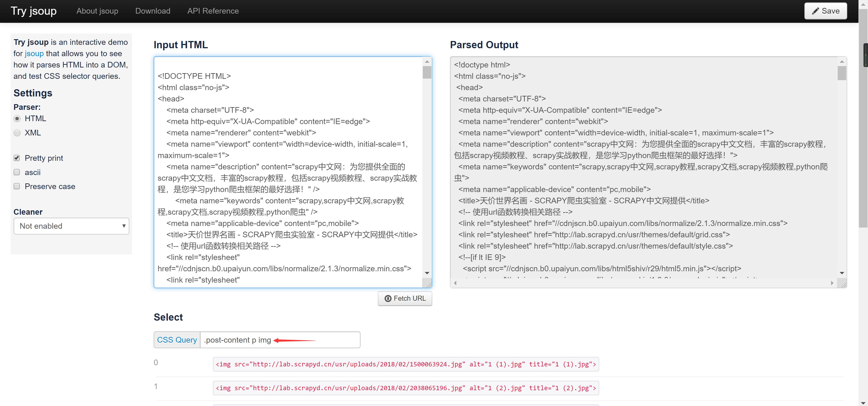
Task: Click the page scroll down arrow
Action: tap(863, 403)
